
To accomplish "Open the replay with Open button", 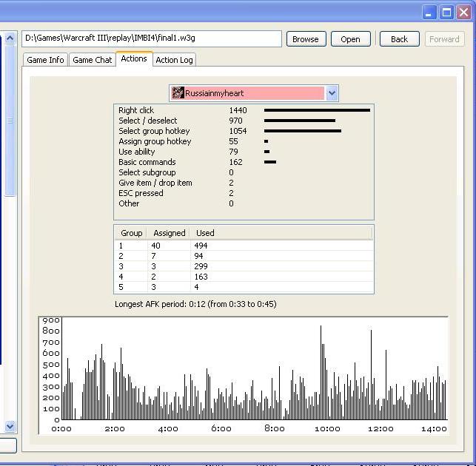I will pyautogui.click(x=351, y=39).
